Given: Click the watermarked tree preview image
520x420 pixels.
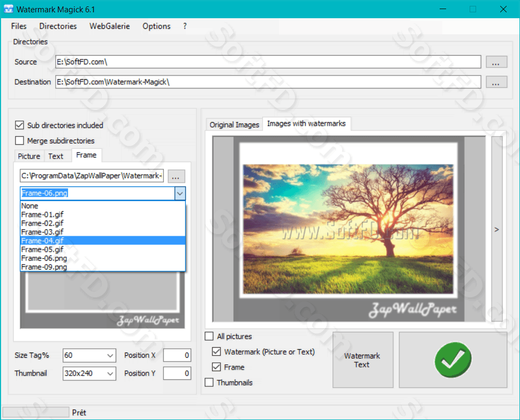Looking at the screenshot, I should click(349, 229).
